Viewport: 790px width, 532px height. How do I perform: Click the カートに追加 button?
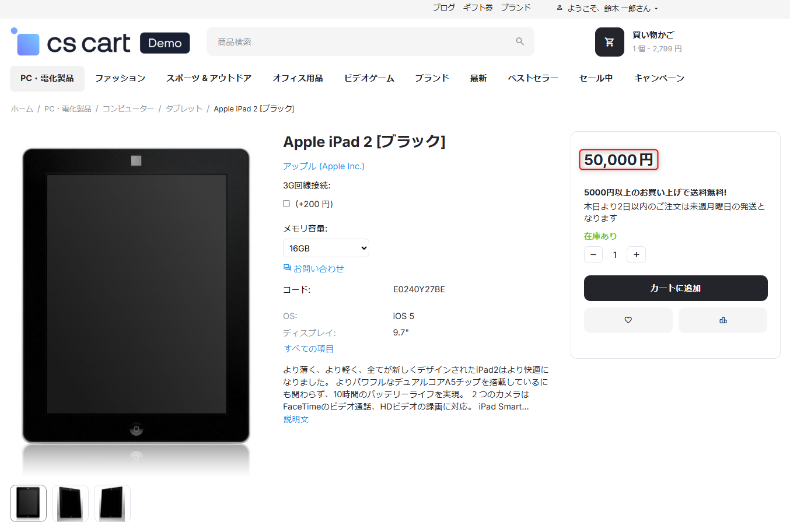[x=675, y=288]
